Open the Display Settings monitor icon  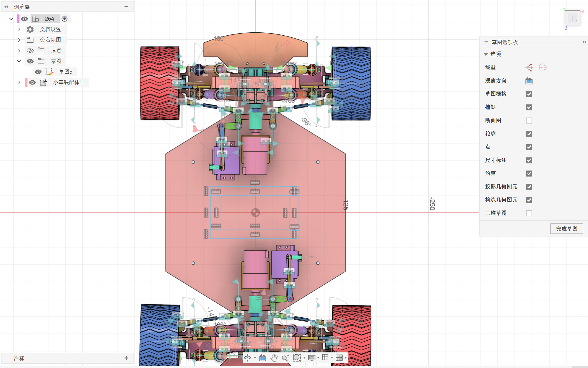(312, 358)
